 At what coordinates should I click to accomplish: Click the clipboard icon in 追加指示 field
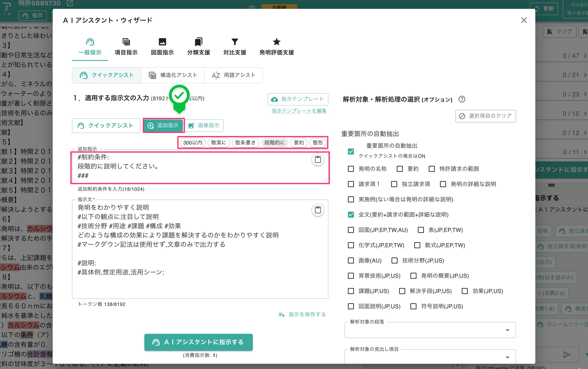point(318,160)
